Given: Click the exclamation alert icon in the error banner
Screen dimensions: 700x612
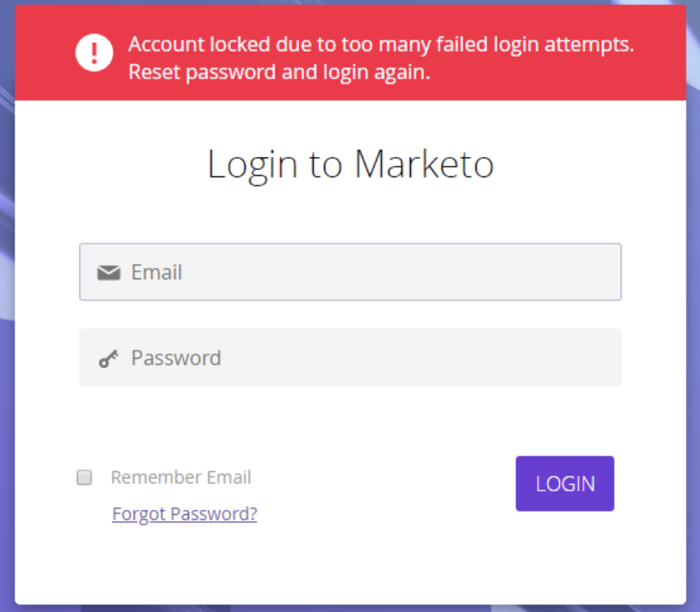Looking at the screenshot, I should 93,53.
